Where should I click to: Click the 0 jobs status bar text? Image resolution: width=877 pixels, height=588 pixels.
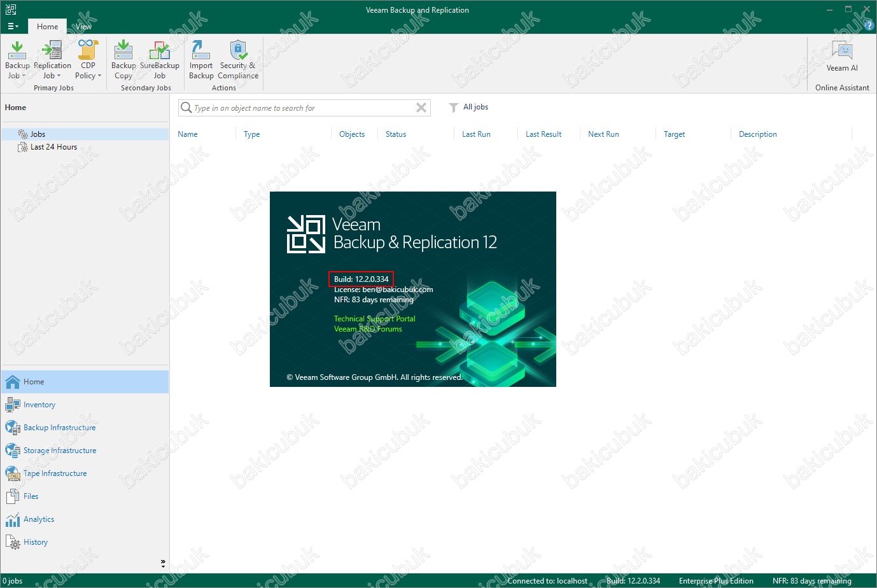click(x=13, y=581)
